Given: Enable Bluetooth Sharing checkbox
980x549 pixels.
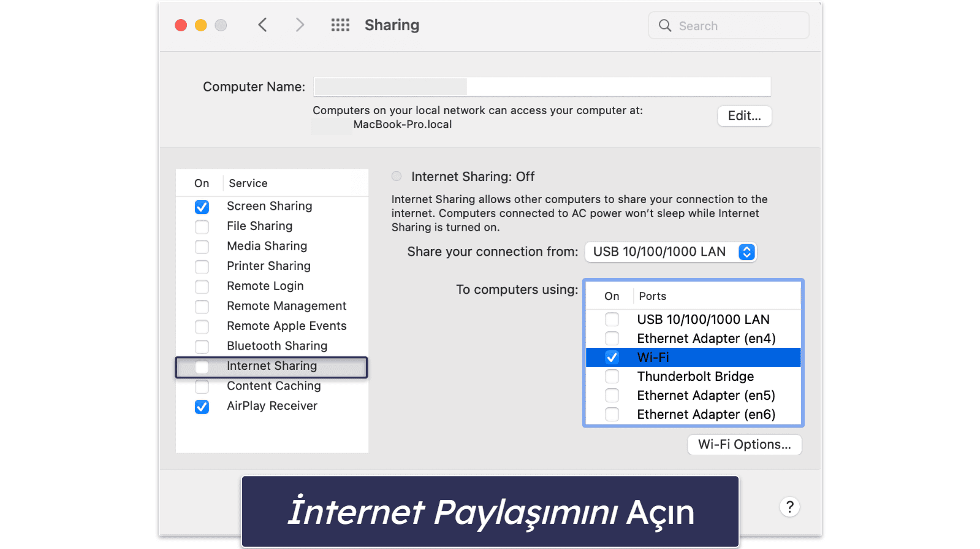Looking at the screenshot, I should (x=202, y=347).
